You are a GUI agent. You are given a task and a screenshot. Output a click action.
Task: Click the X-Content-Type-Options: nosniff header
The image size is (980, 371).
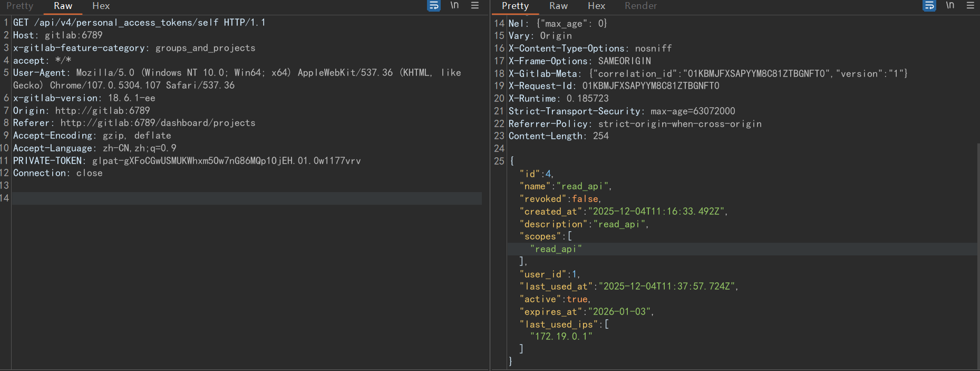click(590, 49)
